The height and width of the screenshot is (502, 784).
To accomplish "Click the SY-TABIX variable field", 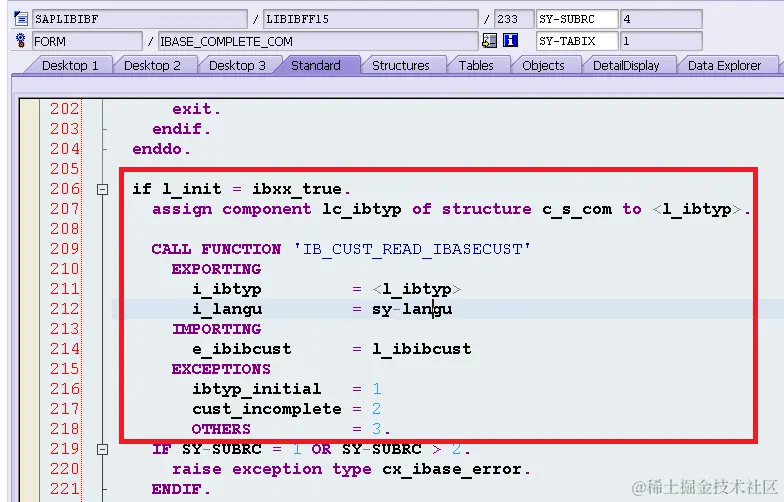I will (576, 40).
